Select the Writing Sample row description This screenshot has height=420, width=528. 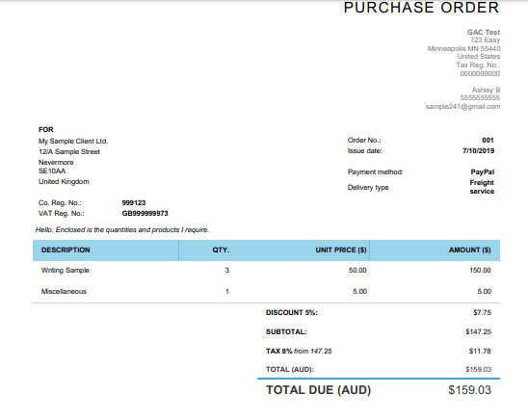point(66,271)
